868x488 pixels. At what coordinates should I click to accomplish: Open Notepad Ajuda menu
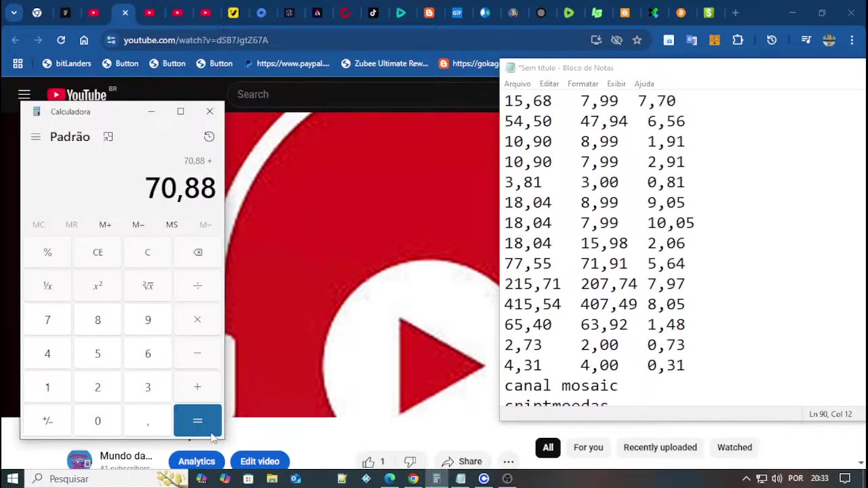click(x=644, y=84)
